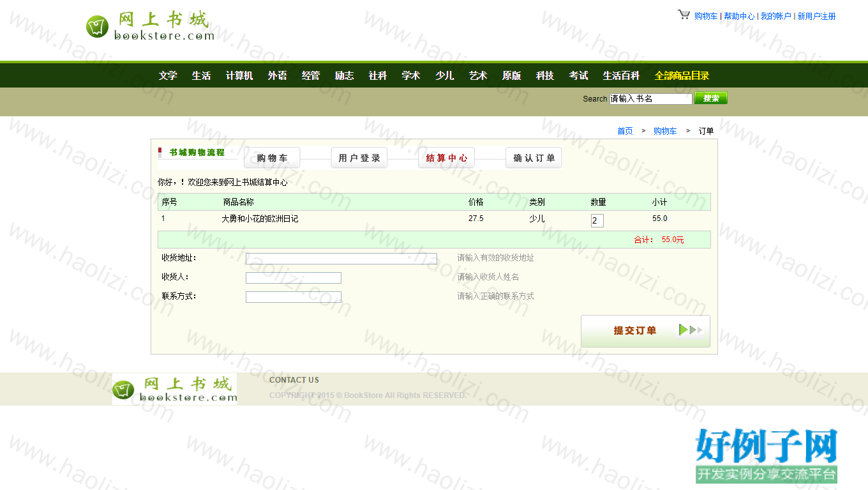Click the 序号 column header
Image resolution: width=868 pixels, height=490 pixels.
(169, 202)
